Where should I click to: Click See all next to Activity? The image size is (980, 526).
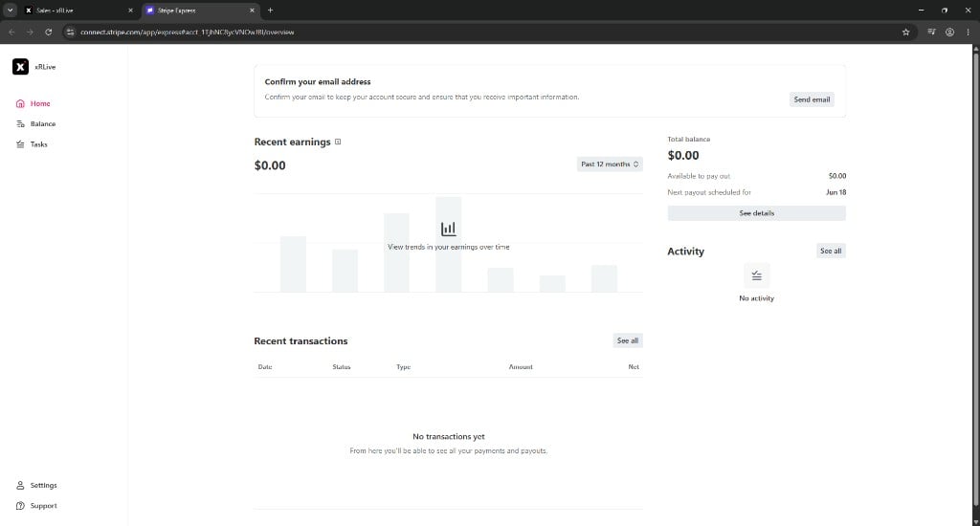(831, 252)
